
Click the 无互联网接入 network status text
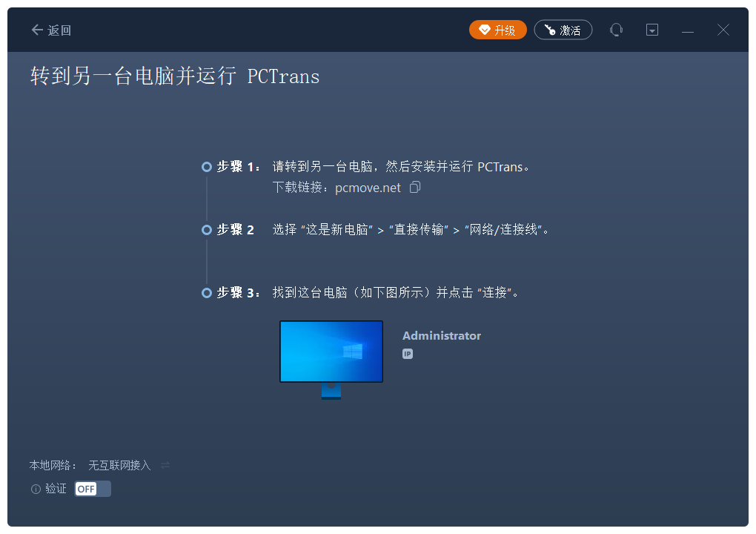[119, 465]
